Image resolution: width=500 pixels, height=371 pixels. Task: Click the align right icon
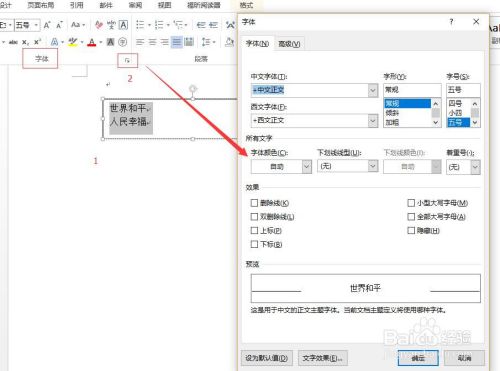[164, 42]
